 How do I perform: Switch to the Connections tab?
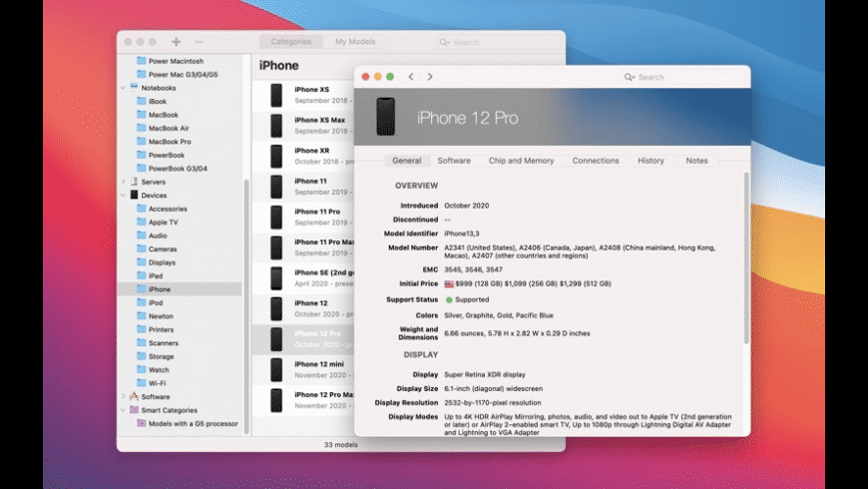(595, 161)
